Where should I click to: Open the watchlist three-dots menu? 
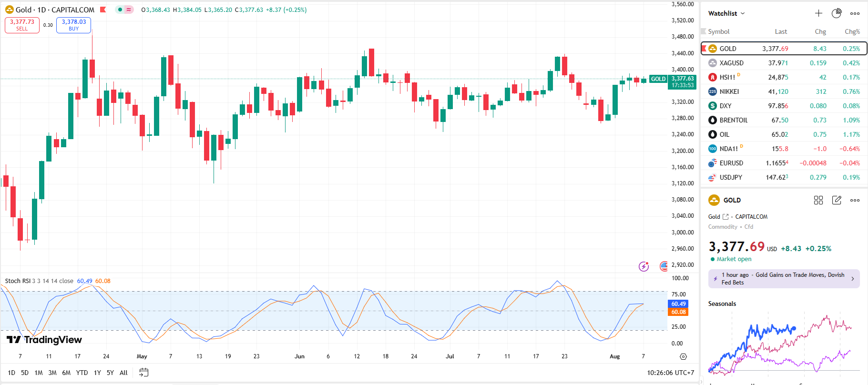tap(855, 13)
